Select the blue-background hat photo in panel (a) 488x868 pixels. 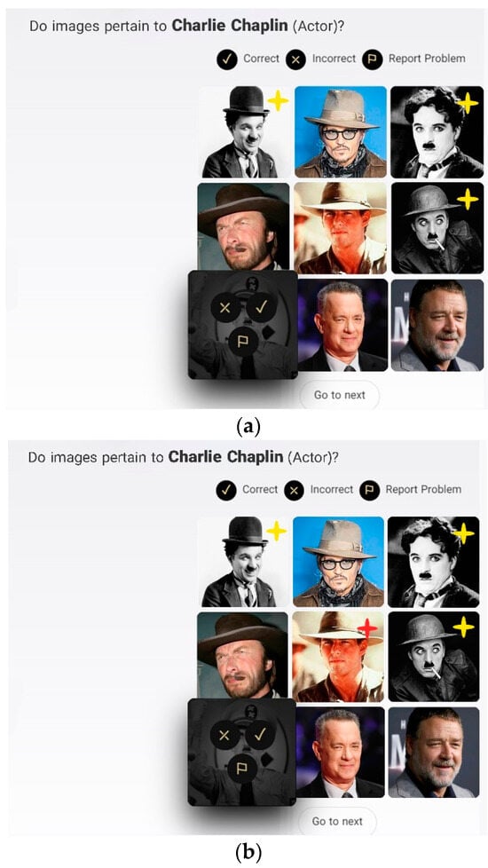(x=341, y=131)
